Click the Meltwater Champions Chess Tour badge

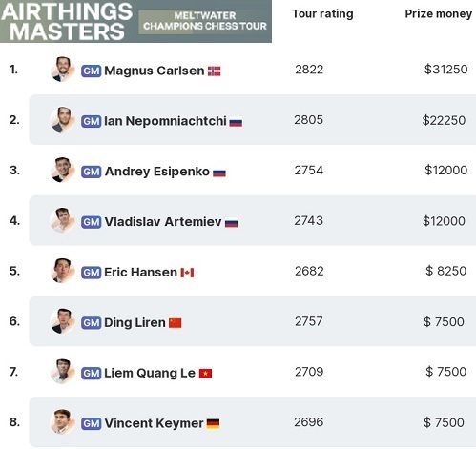click(x=205, y=21)
